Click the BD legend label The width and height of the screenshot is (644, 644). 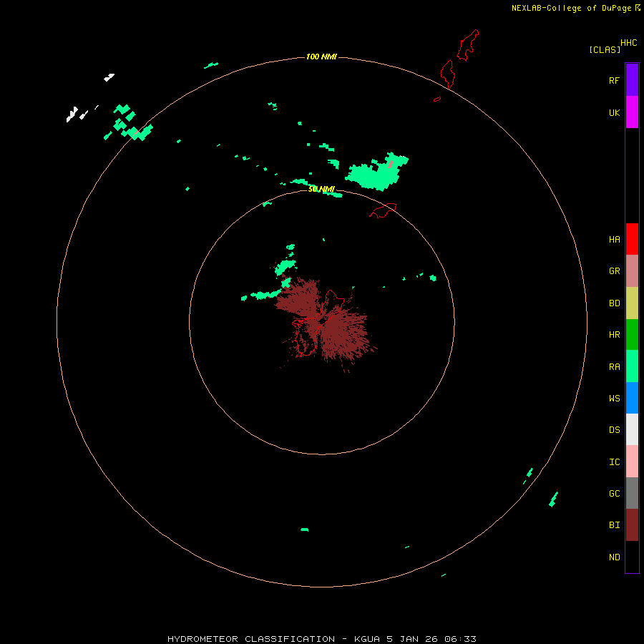pyautogui.click(x=614, y=303)
